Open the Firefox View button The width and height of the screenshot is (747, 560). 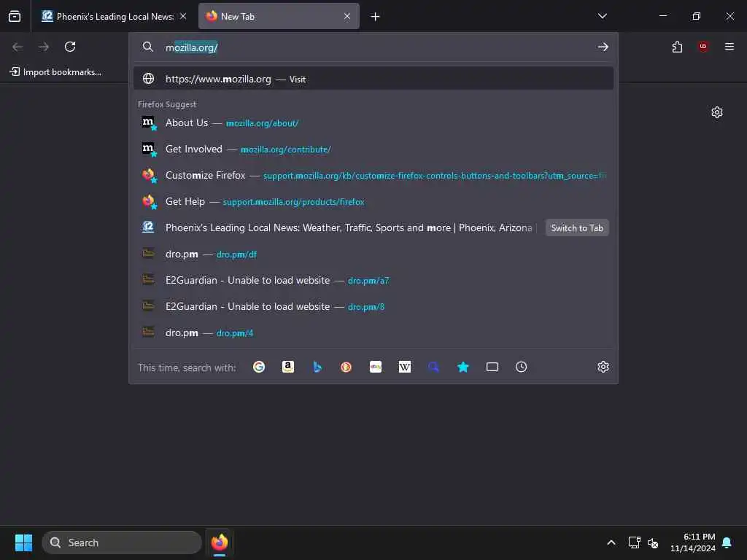[15, 17]
